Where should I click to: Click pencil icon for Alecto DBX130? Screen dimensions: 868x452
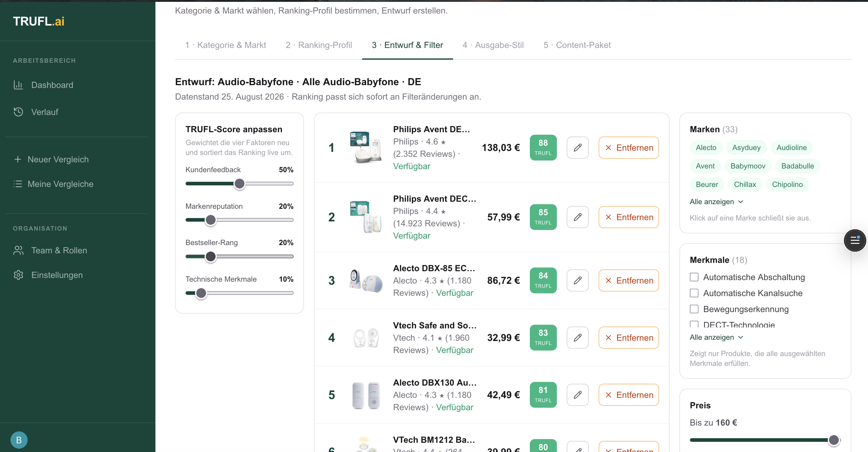coord(577,395)
